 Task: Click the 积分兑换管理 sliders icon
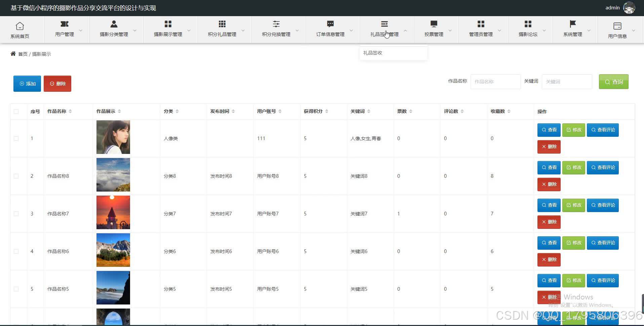pyautogui.click(x=276, y=24)
